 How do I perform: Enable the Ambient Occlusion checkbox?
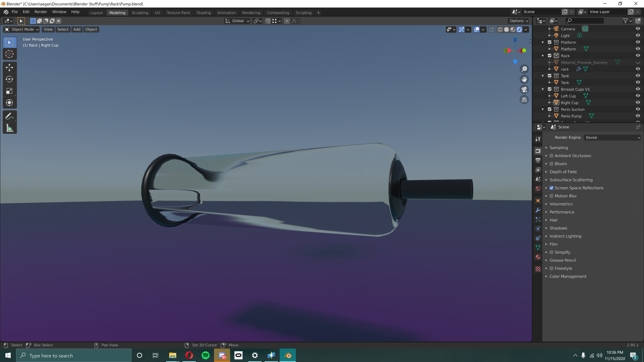click(551, 156)
